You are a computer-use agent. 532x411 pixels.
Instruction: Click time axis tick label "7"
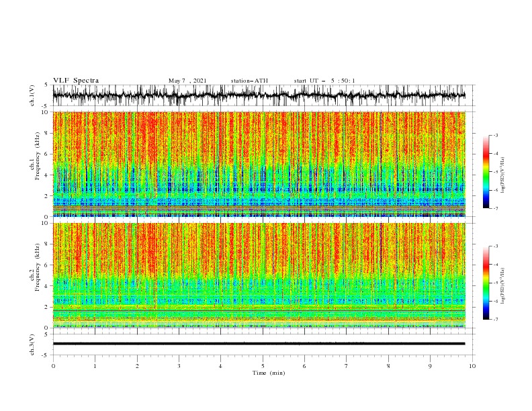(347, 366)
